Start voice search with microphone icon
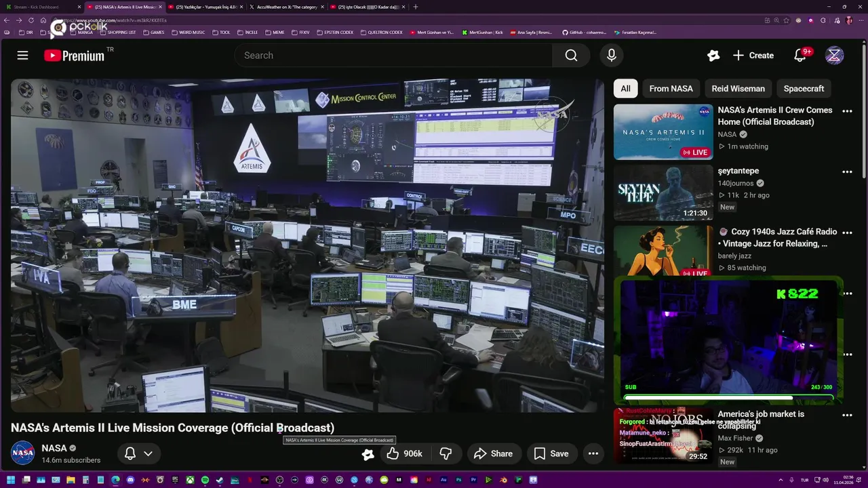 612,56
